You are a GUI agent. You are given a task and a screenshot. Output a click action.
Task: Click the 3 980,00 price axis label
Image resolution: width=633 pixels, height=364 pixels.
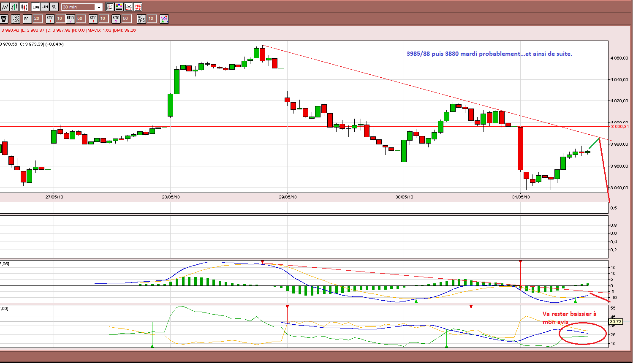[x=619, y=144]
